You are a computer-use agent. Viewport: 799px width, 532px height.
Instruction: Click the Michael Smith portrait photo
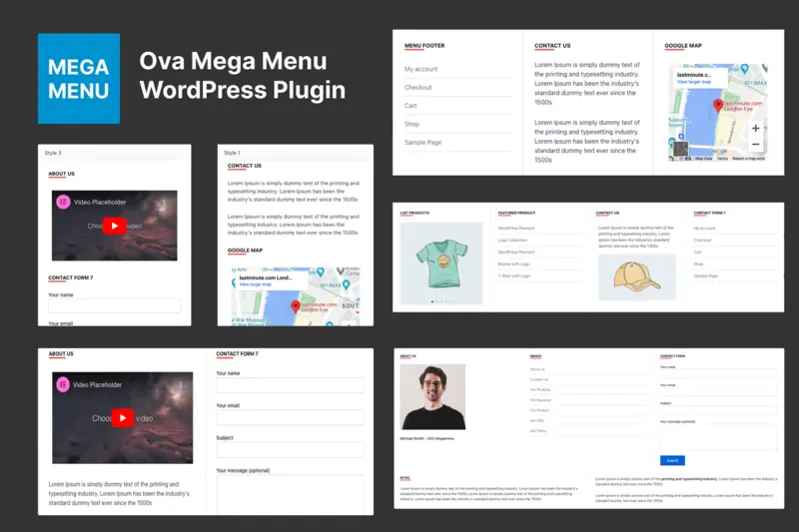(x=431, y=396)
